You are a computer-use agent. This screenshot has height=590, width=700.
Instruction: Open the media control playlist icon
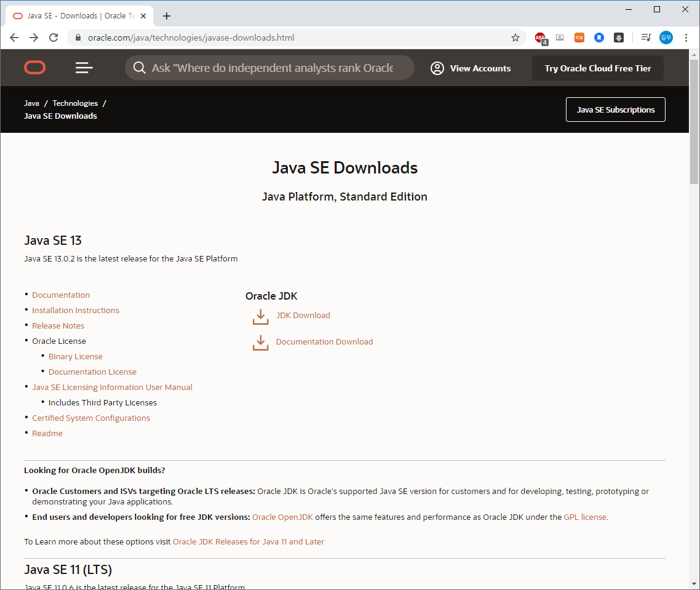(x=646, y=38)
